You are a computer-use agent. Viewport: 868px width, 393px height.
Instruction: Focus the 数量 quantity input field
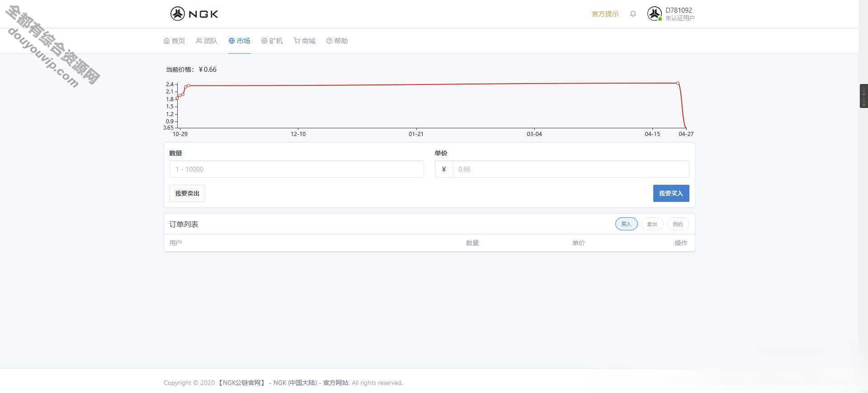click(x=297, y=169)
